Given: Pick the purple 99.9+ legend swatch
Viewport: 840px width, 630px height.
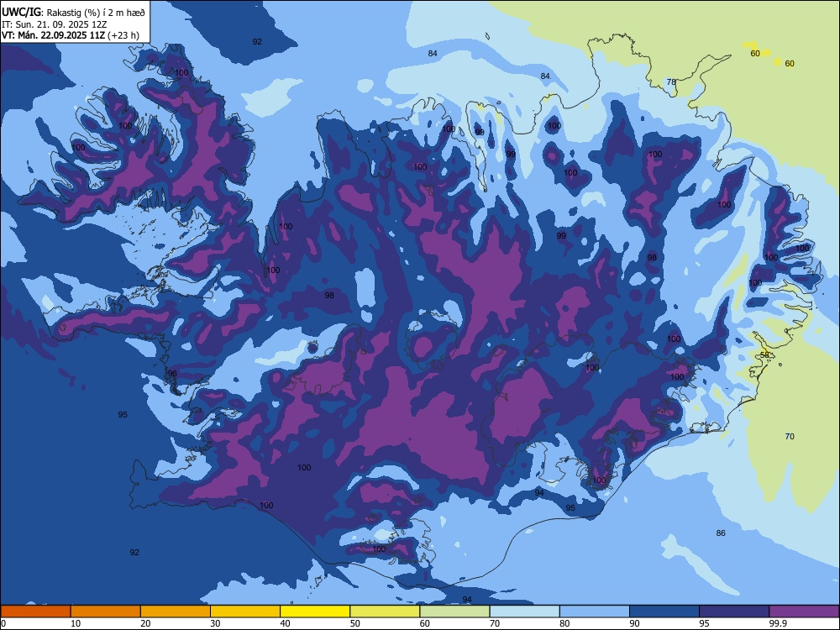Looking at the screenshot, I should (x=804, y=612).
